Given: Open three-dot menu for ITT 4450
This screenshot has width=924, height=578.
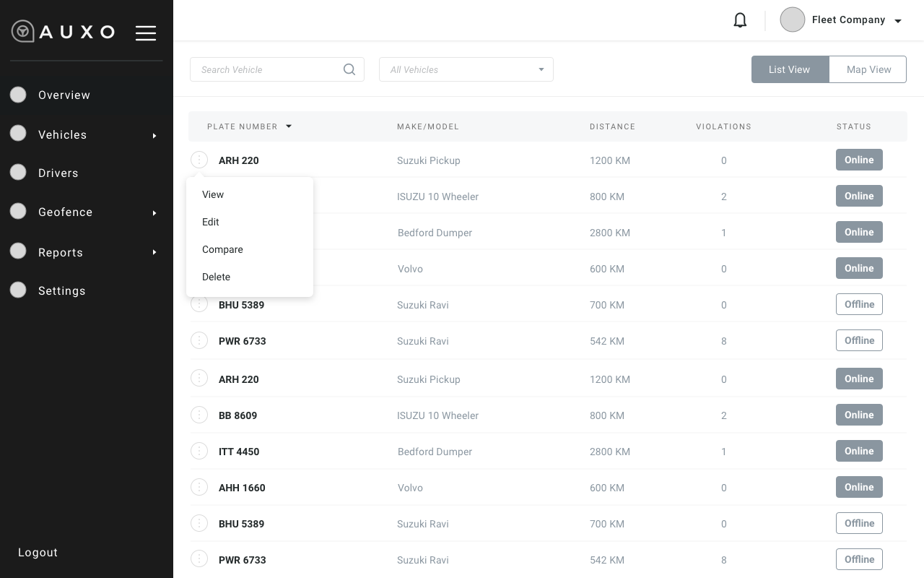Looking at the screenshot, I should tap(199, 451).
